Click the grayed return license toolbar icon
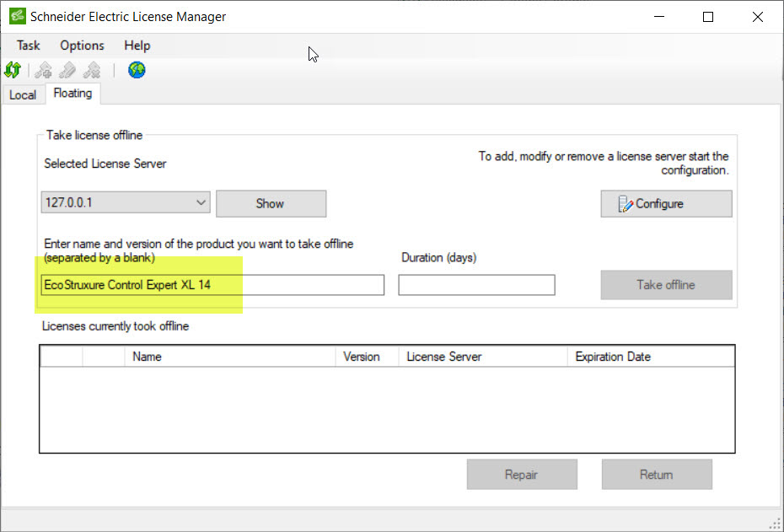Screen dimensions: 784x532 coord(92,70)
